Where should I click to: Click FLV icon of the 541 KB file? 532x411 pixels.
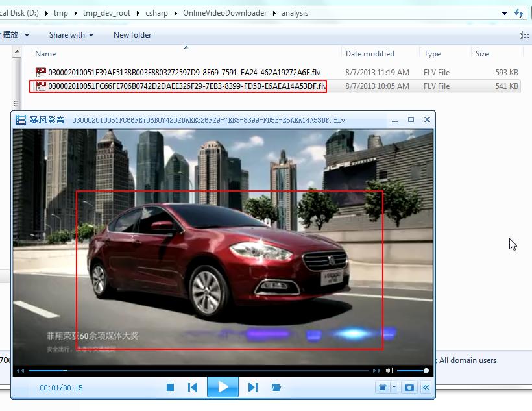[x=41, y=86]
